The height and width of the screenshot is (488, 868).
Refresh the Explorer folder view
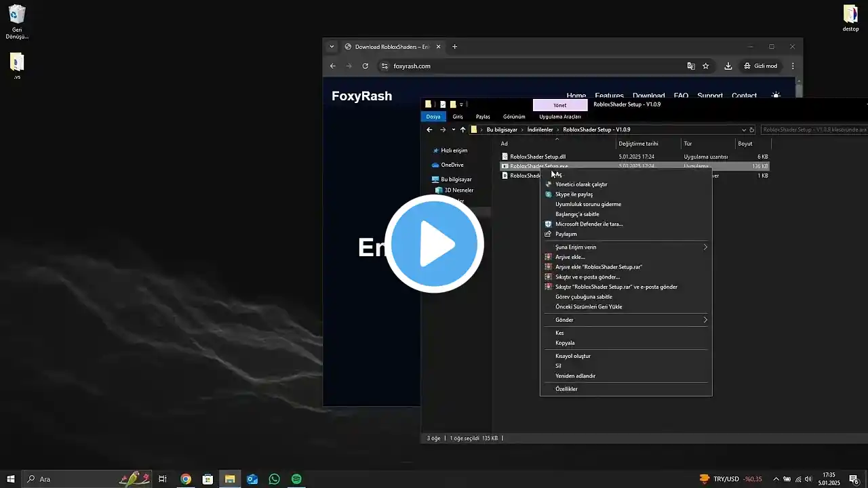tap(751, 129)
